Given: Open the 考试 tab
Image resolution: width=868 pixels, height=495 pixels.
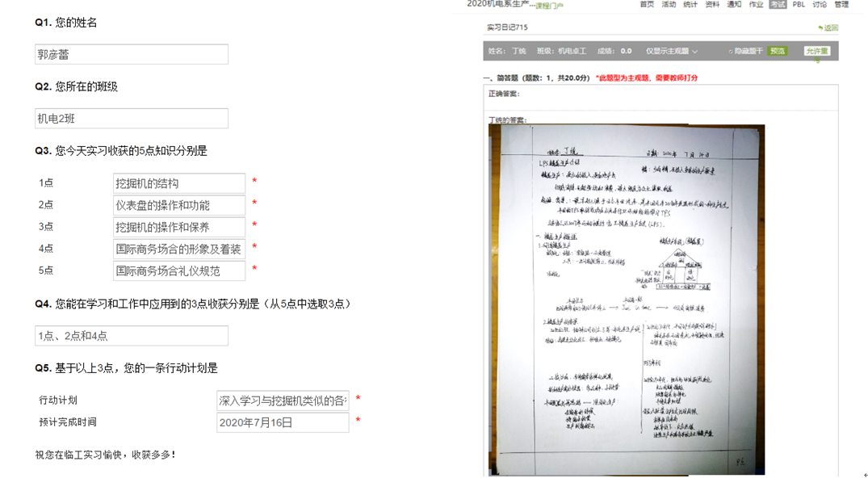Looking at the screenshot, I should point(778,5).
